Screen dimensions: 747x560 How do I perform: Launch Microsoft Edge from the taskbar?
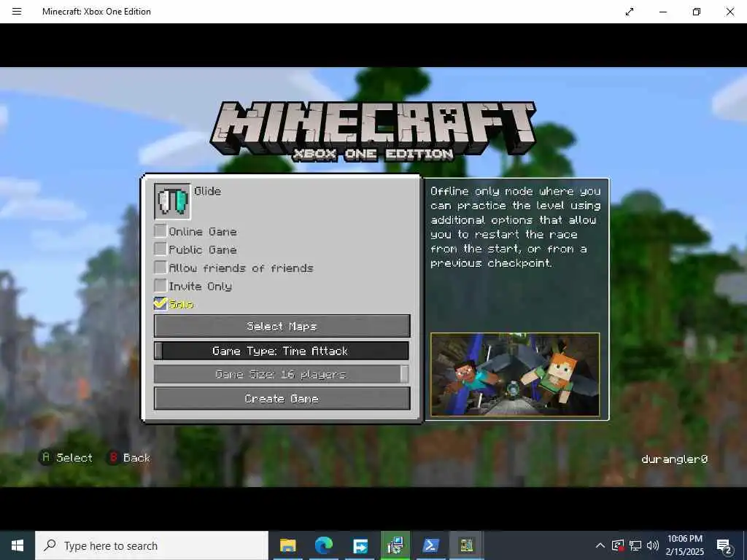pos(324,545)
